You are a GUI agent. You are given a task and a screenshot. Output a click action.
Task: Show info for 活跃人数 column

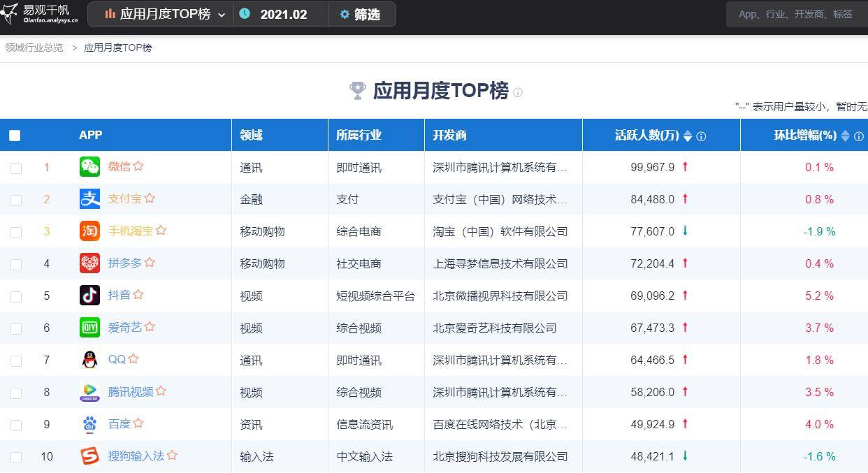pyautogui.click(x=701, y=136)
